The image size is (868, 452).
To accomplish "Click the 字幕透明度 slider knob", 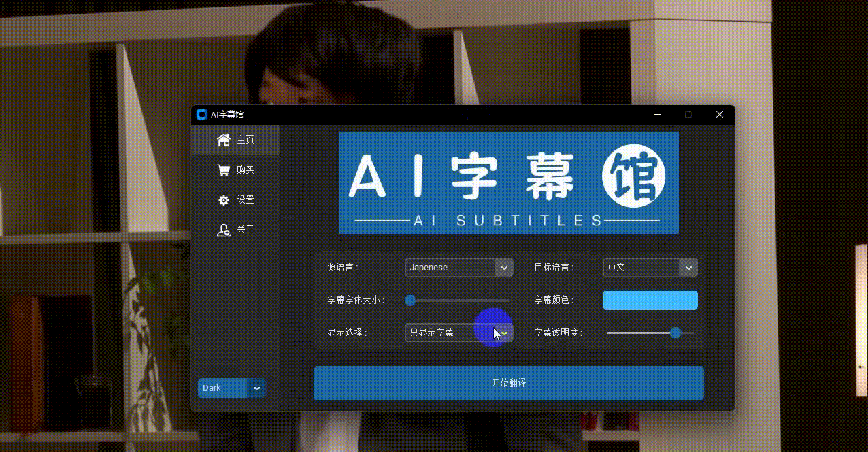I will tap(675, 333).
